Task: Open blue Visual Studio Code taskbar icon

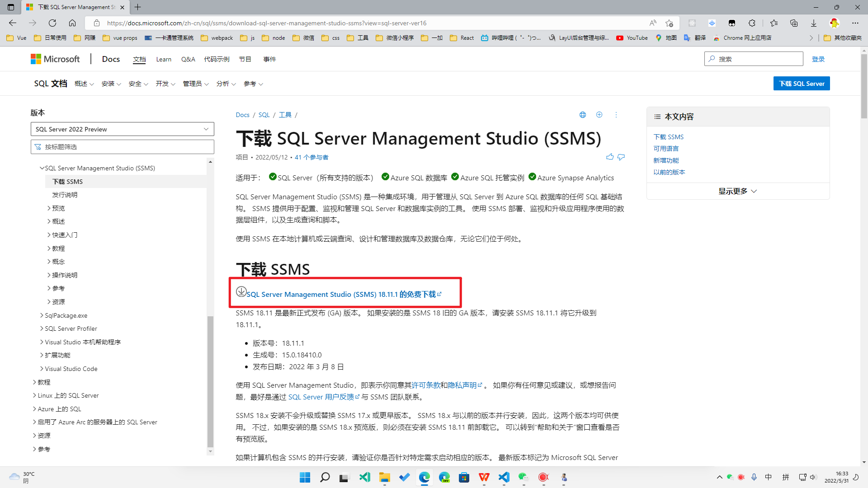Action: [x=504, y=477]
